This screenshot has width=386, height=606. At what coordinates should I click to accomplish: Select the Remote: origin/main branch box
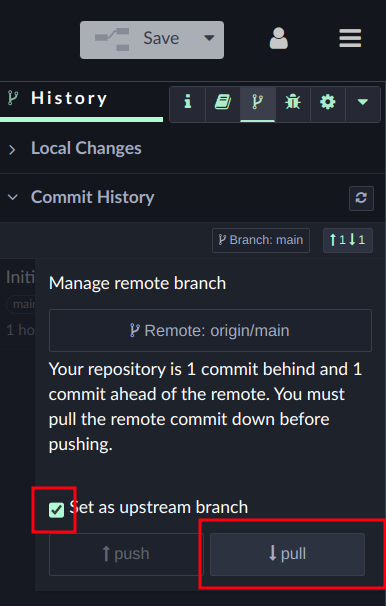pos(210,330)
